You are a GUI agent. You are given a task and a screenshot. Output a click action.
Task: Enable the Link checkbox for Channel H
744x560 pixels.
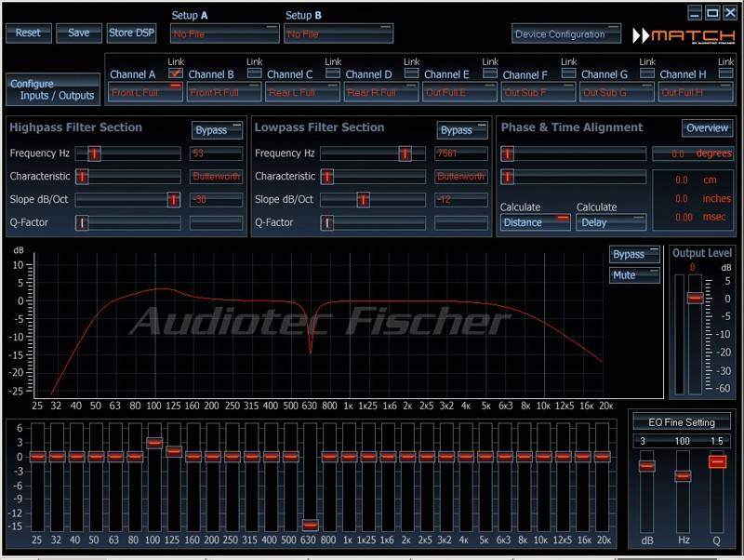[x=725, y=73]
